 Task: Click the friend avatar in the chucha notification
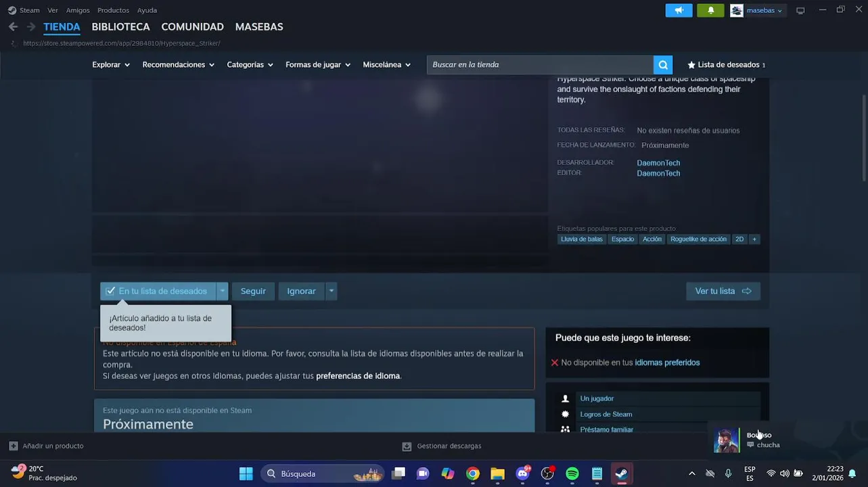coord(726,440)
